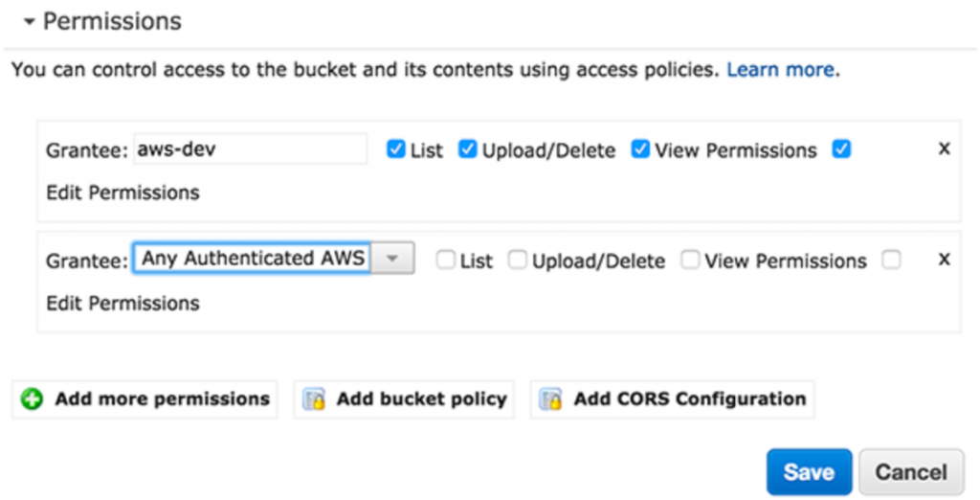Enable Edit Permissions for Any Authenticated AWS grantee
Screen dimensions: 980x500
tap(891, 259)
